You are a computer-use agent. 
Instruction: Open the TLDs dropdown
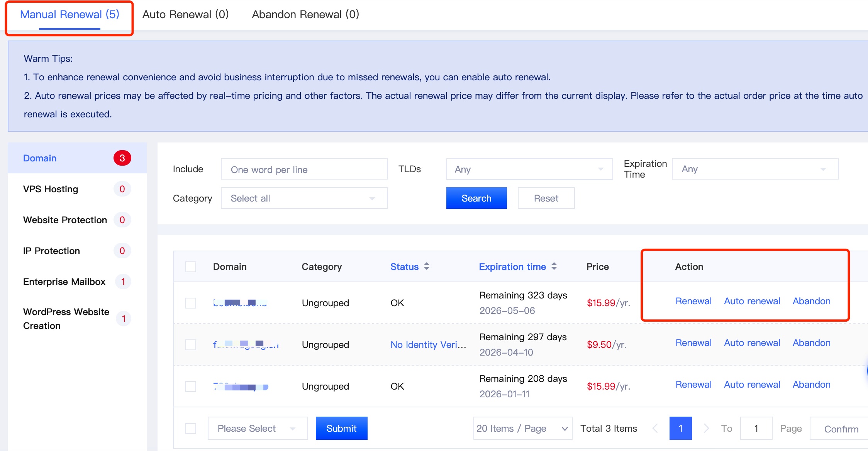pos(529,169)
